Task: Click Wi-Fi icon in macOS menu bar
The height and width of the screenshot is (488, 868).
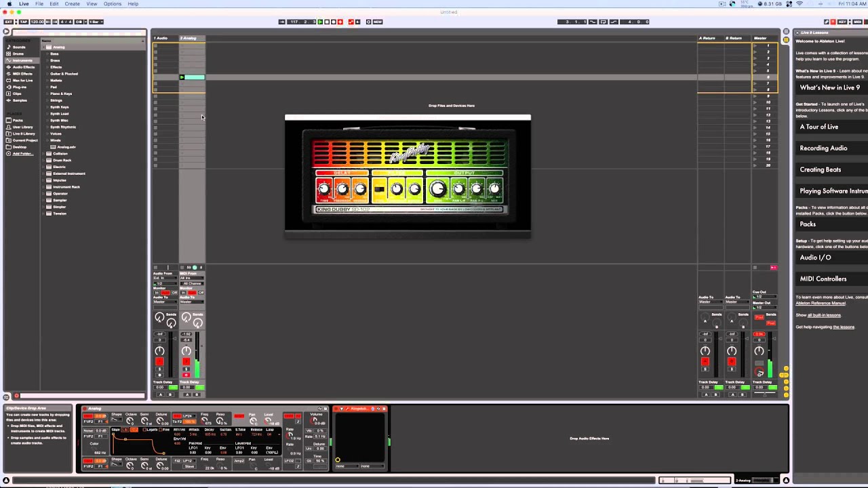Action: click(800, 4)
